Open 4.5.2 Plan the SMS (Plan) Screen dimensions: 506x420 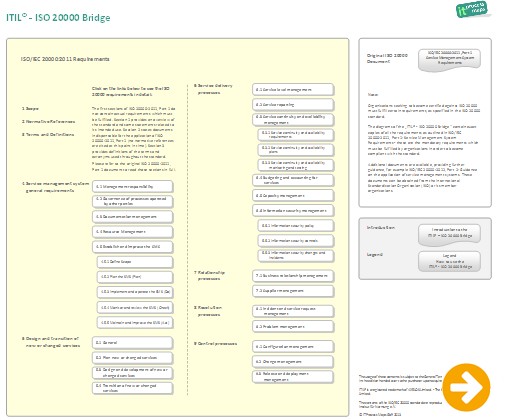pyautogui.click(x=135, y=277)
